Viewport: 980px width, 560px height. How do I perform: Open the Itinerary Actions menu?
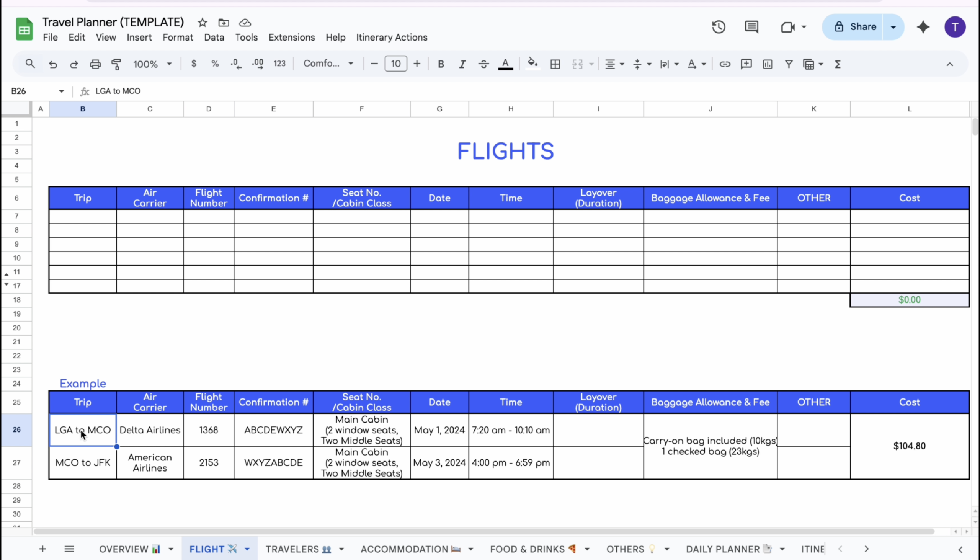392,37
